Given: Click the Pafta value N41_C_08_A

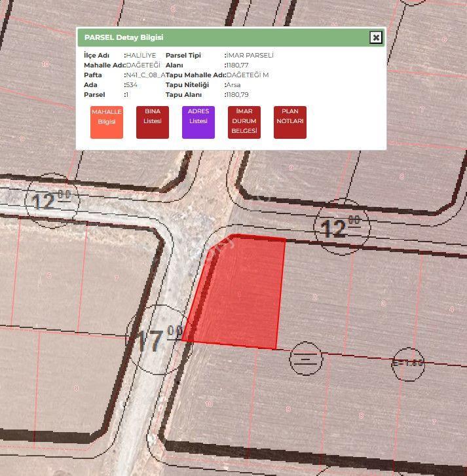Looking at the screenshot, I should 145,75.
